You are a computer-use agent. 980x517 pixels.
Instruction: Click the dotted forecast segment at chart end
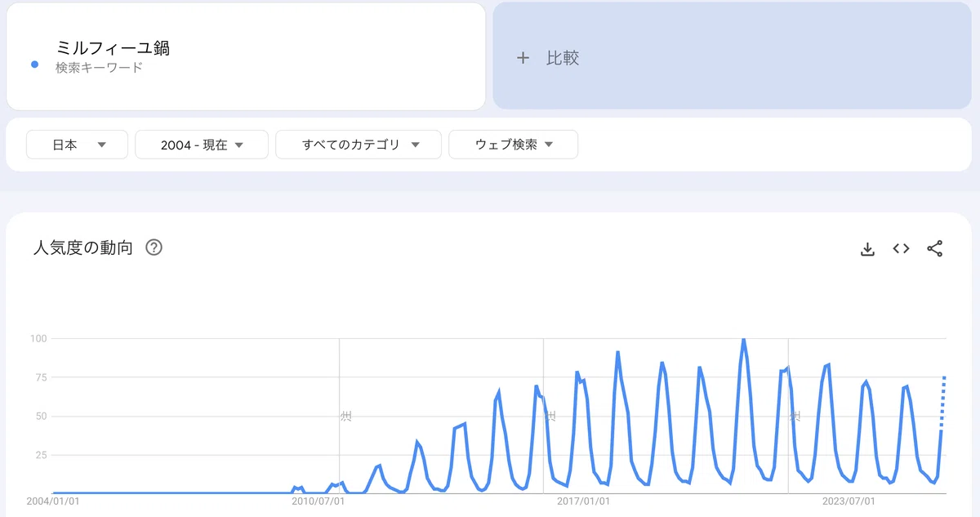(x=943, y=403)
